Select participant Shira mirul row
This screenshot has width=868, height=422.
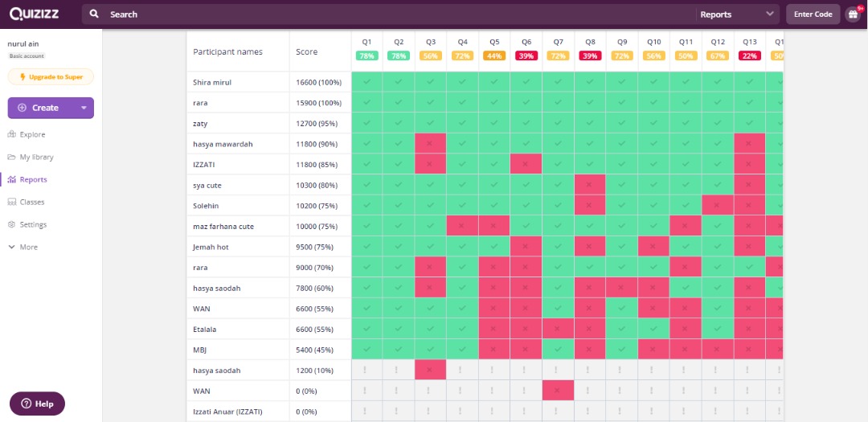[212, 82]
